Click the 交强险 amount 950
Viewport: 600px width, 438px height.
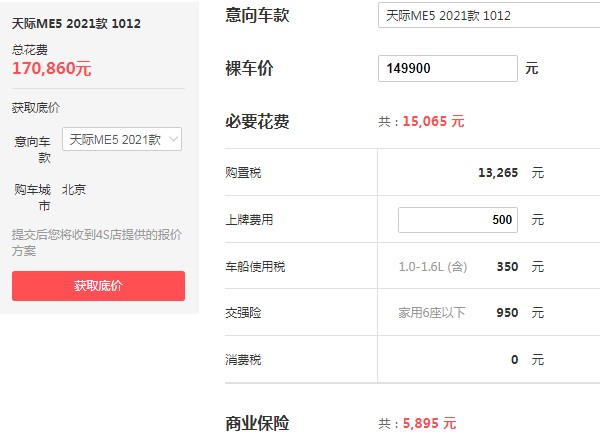point(507,313)
